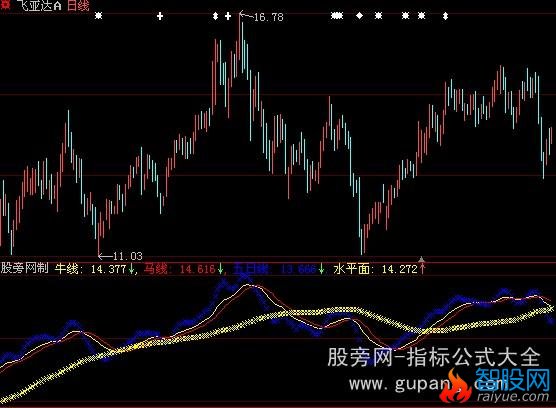Click the green down arrow after 五日线 value

click(x=321, y=269)
